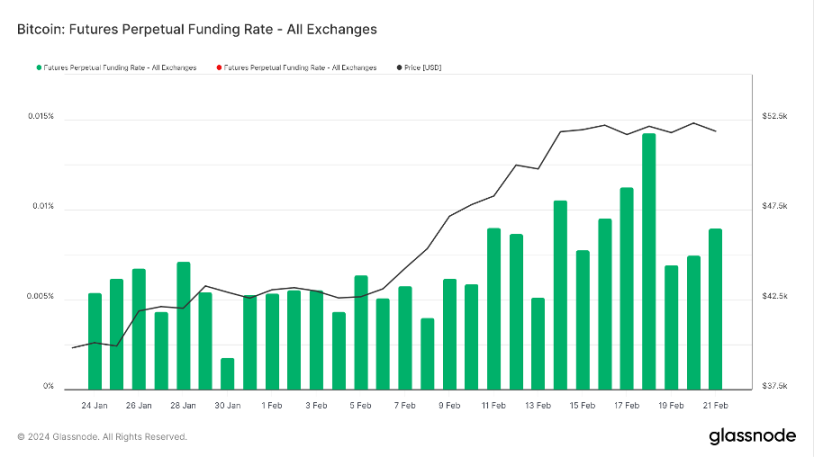Click the '30 Jan' date label
Image resolution: width=814 pixels, height=457 pixels.
[x=227, y=406]
